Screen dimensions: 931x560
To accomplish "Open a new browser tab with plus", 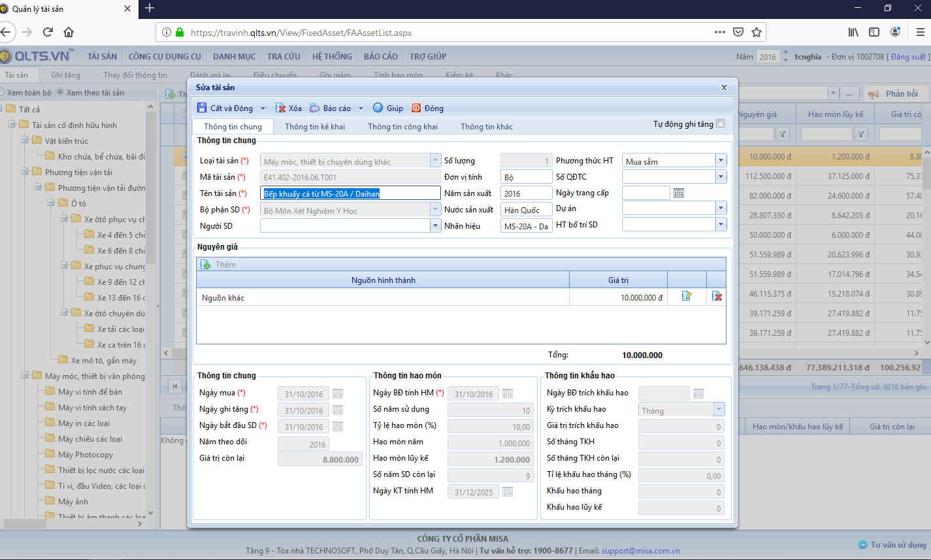I will (150, 8).
